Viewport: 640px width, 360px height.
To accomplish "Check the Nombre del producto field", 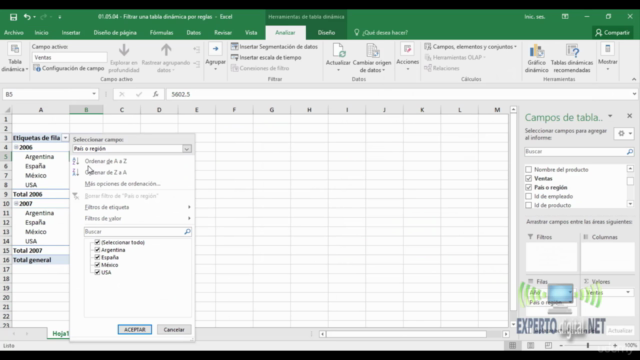I will [529, 169].
